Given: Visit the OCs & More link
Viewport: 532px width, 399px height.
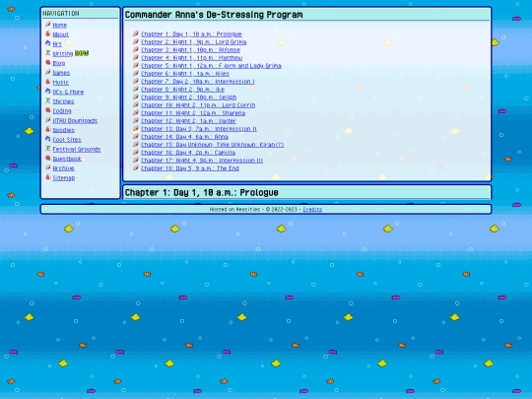Looking at the screenshot, I should tap(68, 92).
